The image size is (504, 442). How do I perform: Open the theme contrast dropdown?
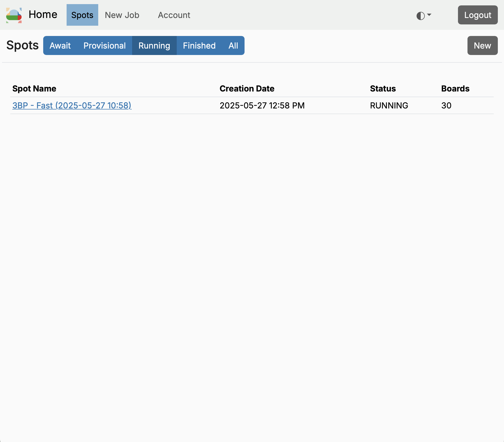coord(424,15)
